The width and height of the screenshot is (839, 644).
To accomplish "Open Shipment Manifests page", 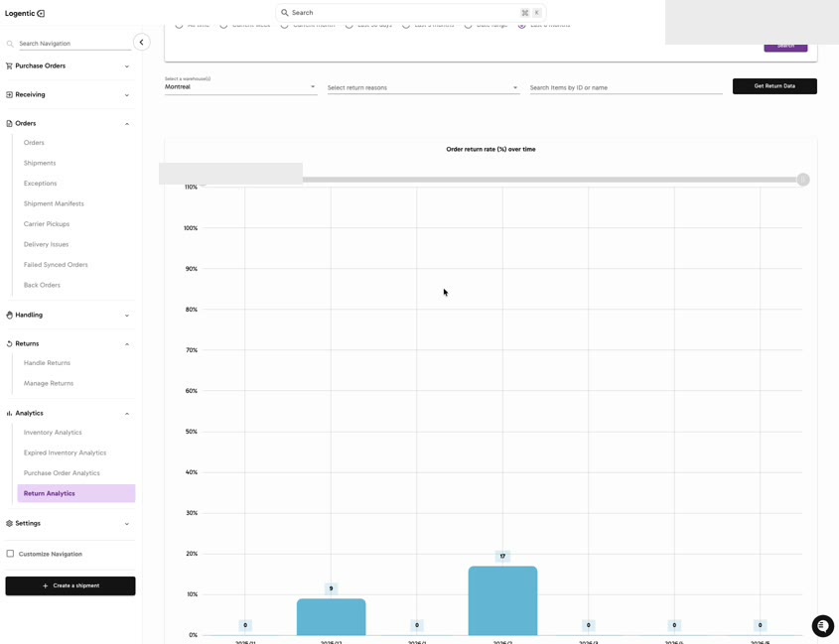I will 54,203.
